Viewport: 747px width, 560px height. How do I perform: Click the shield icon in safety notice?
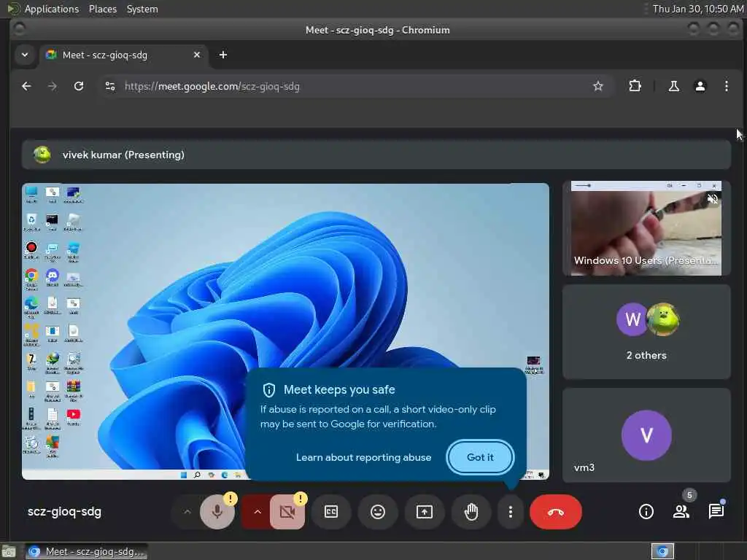[269, 390]
